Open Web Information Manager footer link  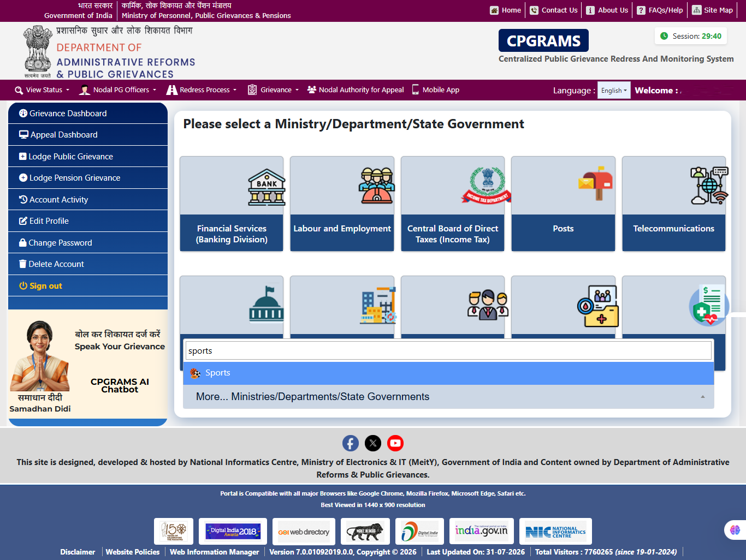point(215,552)
